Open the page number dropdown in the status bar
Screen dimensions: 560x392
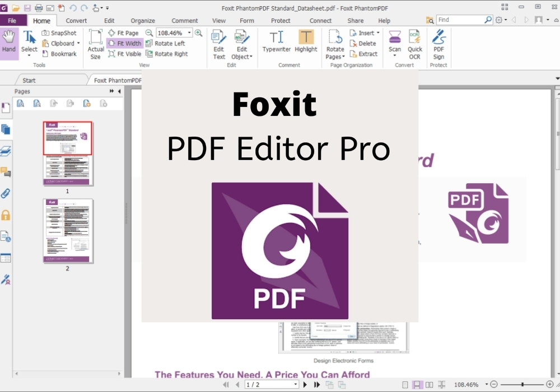pyautogui.click(x=295, y=385)
